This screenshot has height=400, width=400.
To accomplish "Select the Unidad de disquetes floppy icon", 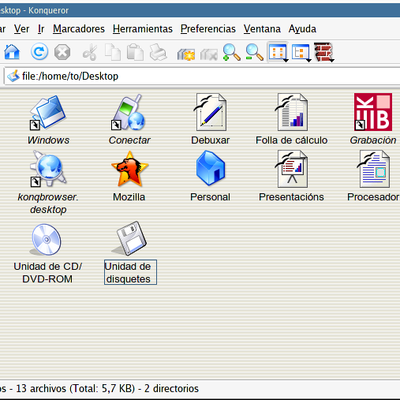I will click(130, 238).
